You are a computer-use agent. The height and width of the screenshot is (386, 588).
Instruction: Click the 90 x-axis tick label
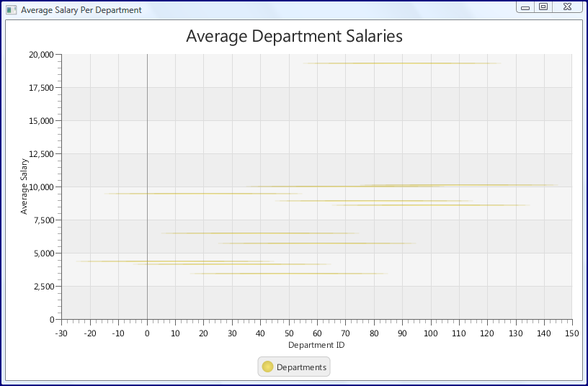pyautogui.click(x=402, y=333)
